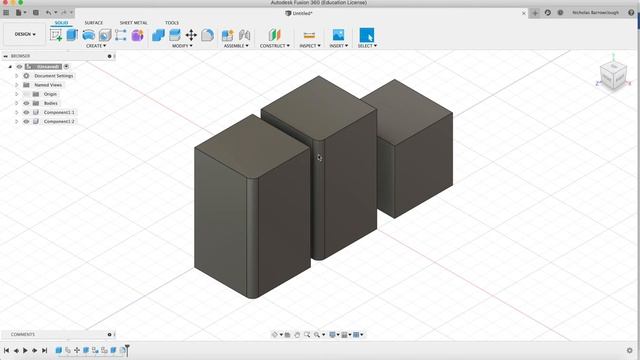640x360 pixels.
Task: Open the INSPECT dropdown menu
Action: click(x=310, y=46)
